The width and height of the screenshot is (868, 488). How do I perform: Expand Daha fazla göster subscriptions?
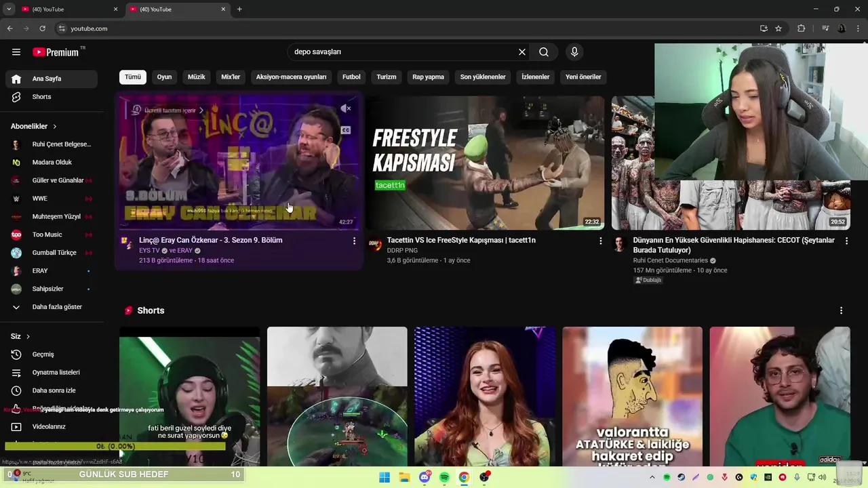pyautogui.click(x=52, y=307)
